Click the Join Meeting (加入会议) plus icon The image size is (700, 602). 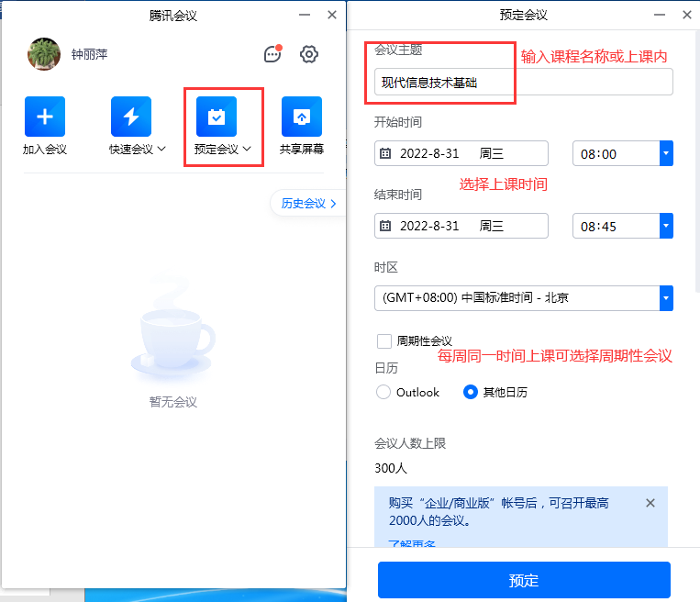pyautogui.click(x=45, y=117)
